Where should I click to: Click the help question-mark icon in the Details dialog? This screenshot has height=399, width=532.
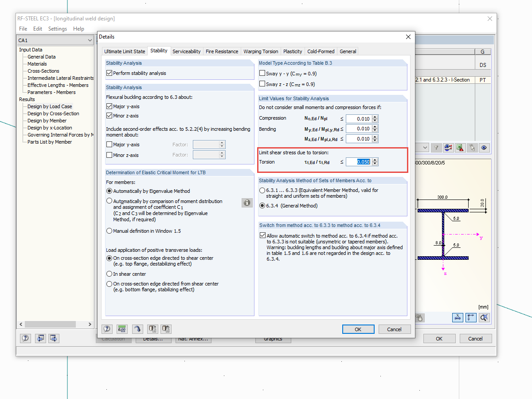point(107,329)
